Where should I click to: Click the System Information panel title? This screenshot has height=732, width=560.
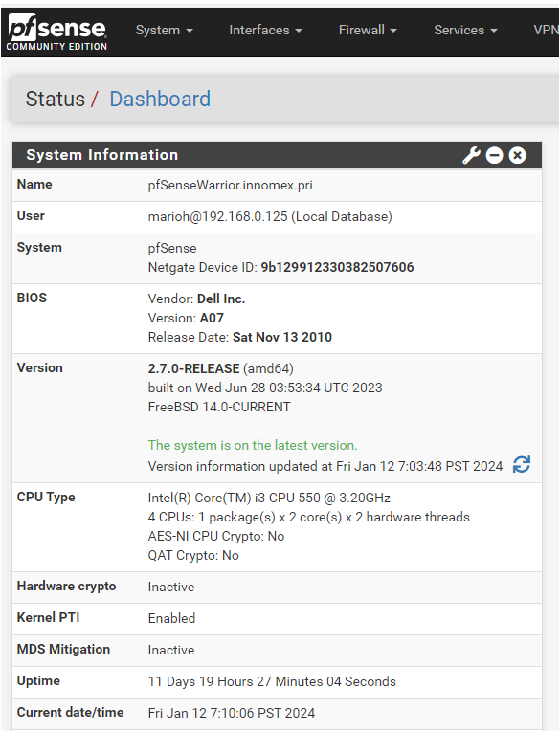point(101,155)
